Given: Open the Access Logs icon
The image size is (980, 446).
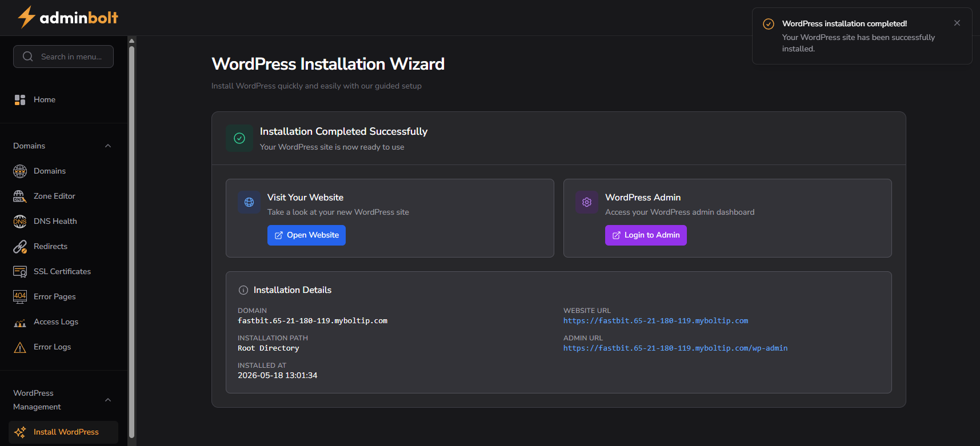Looking at the screenshot, I should (20, 322).
